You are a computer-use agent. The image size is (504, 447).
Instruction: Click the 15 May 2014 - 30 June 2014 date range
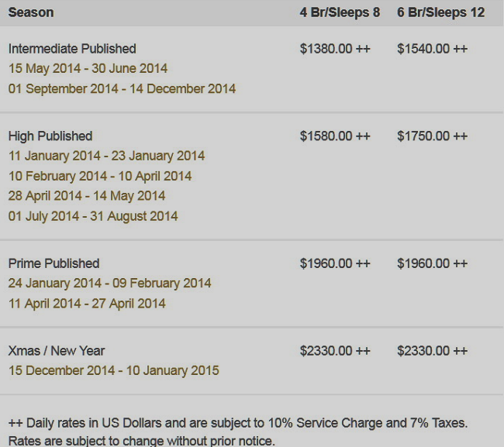88,68
